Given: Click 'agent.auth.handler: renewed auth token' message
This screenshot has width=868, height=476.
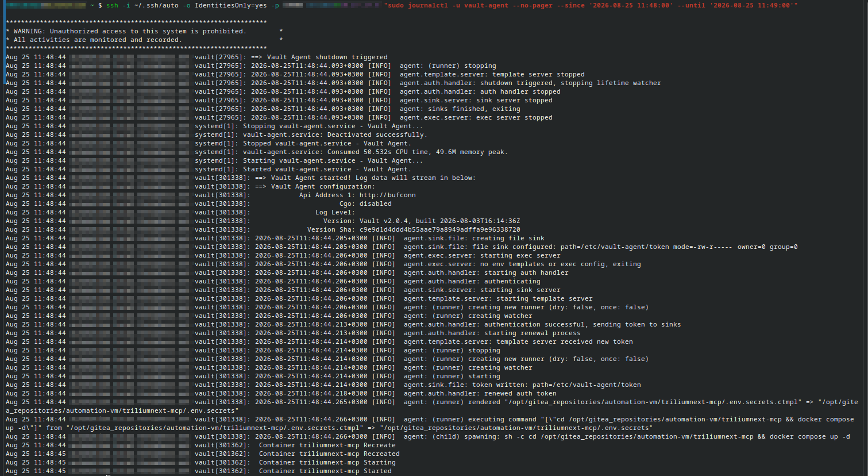Looking at the screenshot, I should click(x=480, y=393).
